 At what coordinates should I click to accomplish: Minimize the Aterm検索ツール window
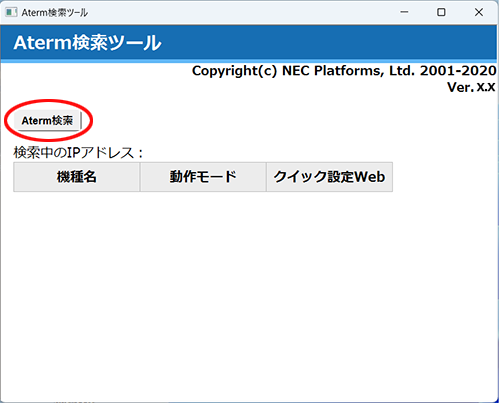pyautogui.click(x=404, y=12)
